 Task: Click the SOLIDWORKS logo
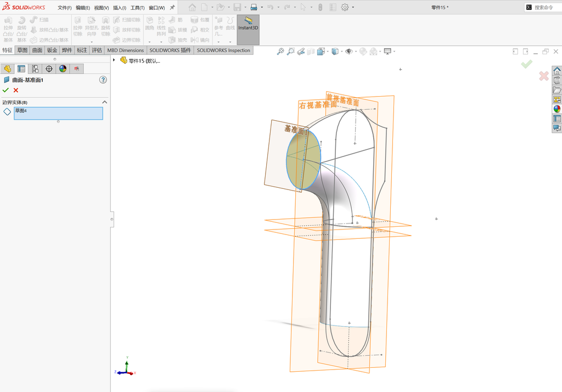pyautogui.click(x=24, y=7)
